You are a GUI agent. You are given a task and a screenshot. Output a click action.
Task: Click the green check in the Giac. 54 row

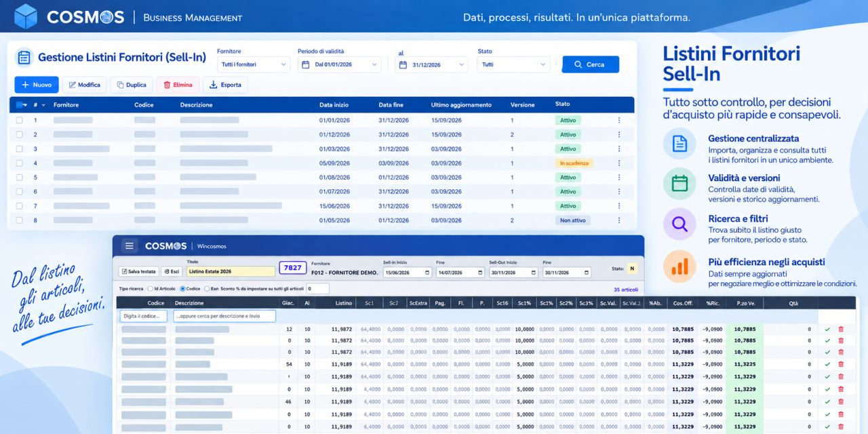[827, 364]
